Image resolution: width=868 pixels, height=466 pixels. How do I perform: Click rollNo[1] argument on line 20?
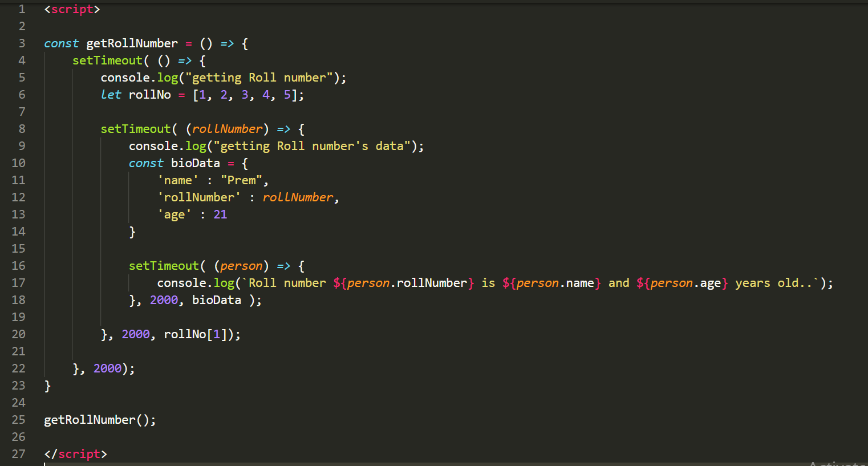click(x=195, y=334)
